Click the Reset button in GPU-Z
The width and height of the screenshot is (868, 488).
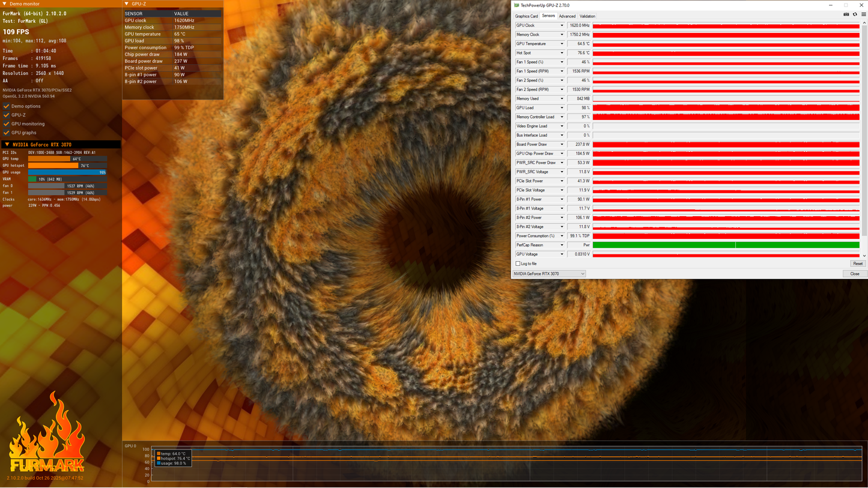pos(857,264)
